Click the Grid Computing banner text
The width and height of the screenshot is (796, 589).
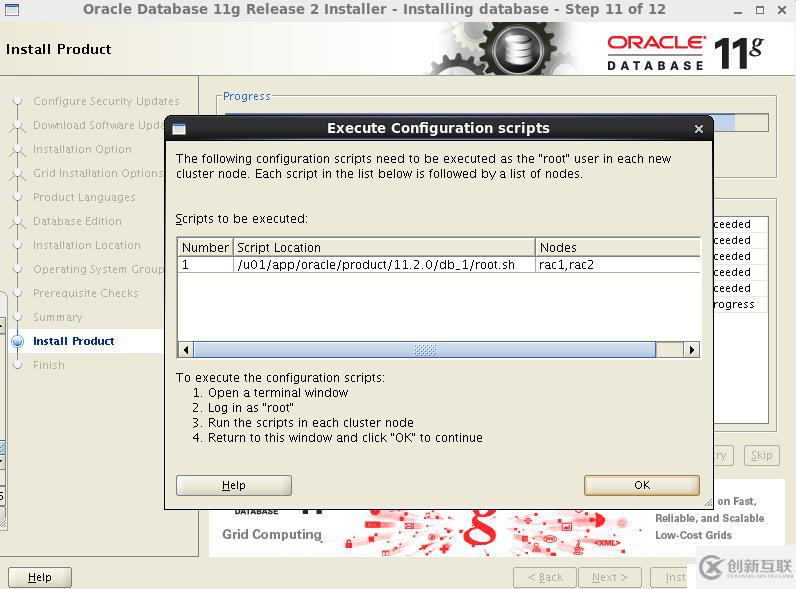[272, 534]
